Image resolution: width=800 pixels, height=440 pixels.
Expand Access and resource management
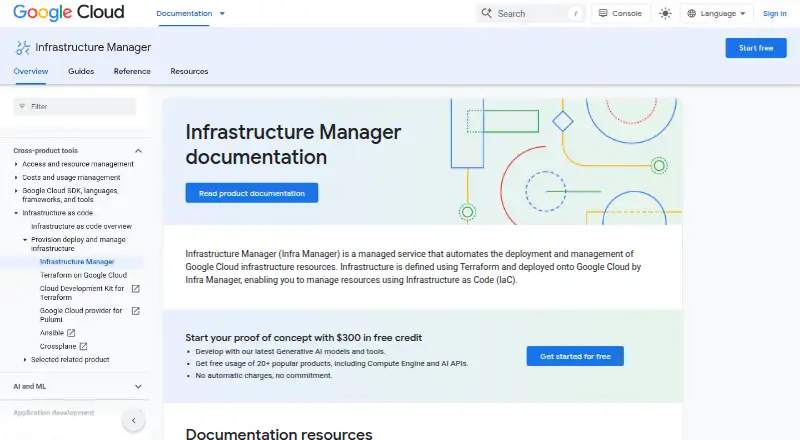(16, 164)
